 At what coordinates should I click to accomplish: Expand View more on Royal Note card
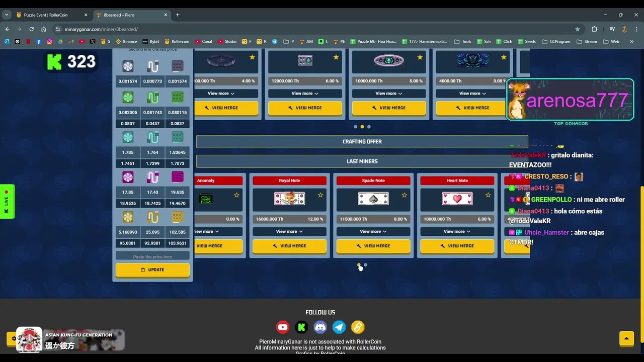pyautogui.click(x=289, y=232)
